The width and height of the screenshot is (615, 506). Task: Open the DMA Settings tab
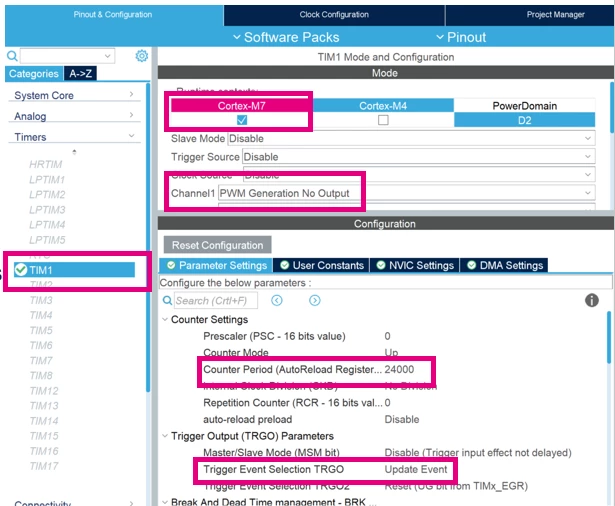(504, 265)
